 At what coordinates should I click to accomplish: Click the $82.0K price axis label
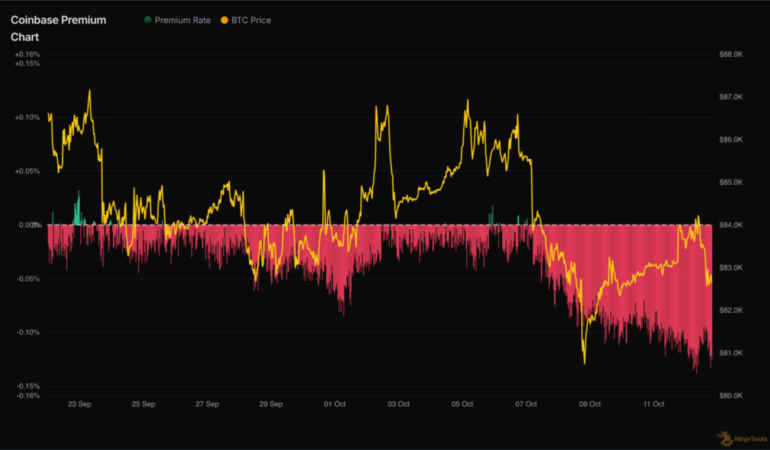(731, 310)
